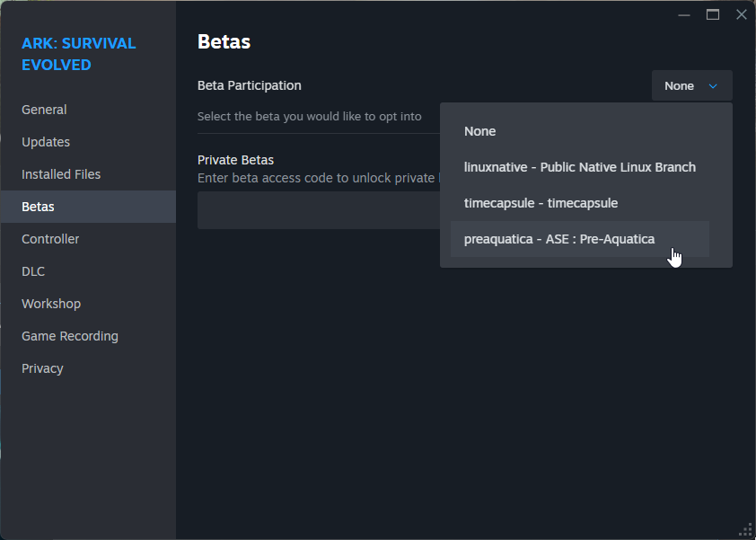Open Installed Files in sidebar

click(x=88, y=174)
